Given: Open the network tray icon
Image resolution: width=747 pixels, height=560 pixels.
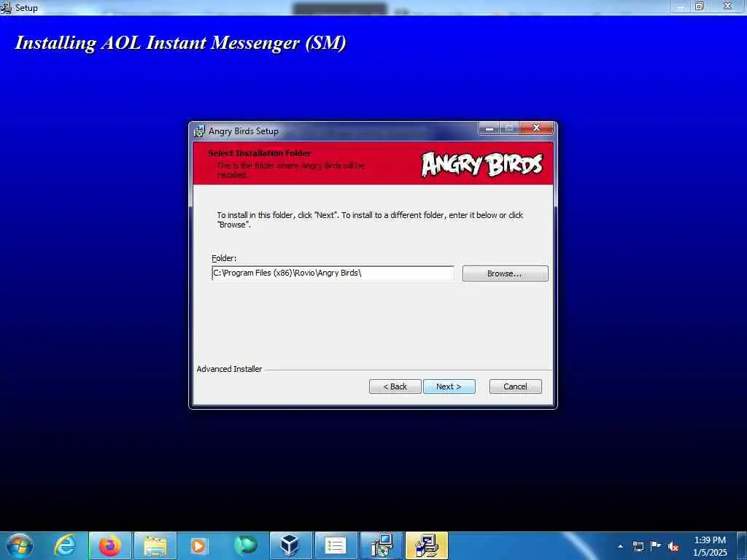Looking at the screenshot, I should pyautogui.click(x=638, y=546).
